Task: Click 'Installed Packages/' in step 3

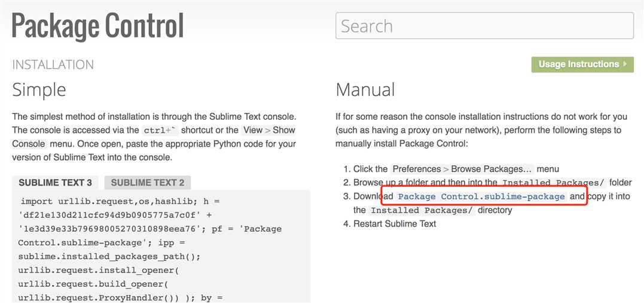Action: 422,211
